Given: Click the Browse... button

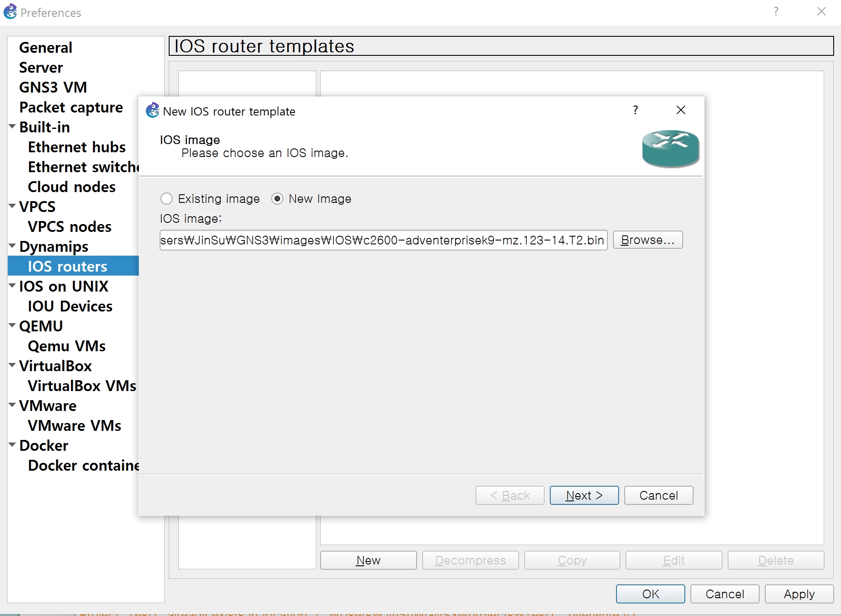Looking at the screenshot, I should [x=648, y=240].
